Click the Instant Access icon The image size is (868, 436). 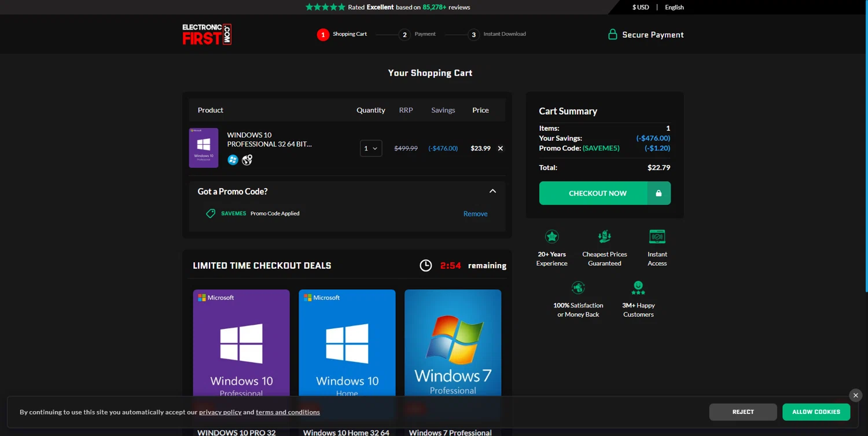657,236
